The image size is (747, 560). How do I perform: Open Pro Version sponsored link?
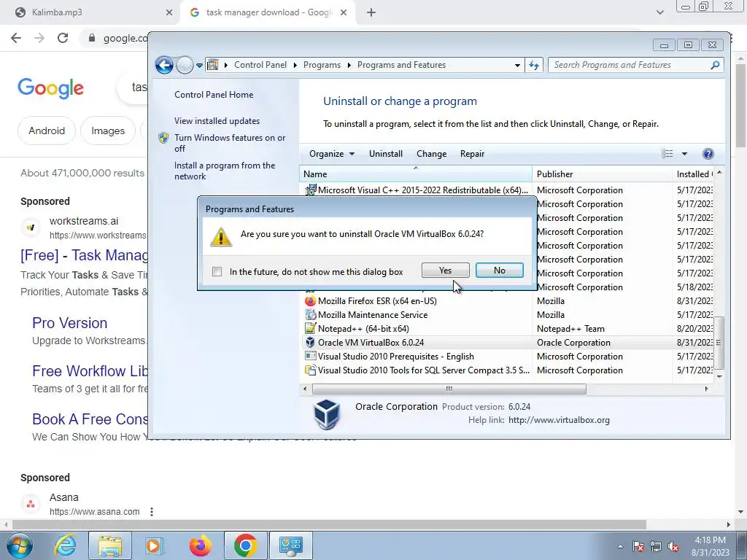pos(69,323)
